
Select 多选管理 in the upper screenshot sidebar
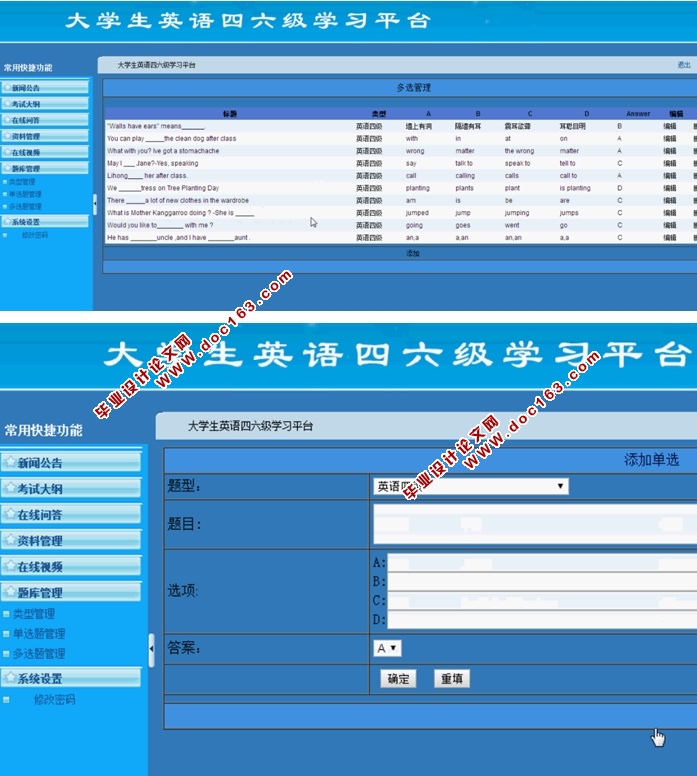[x=25, y=206]
